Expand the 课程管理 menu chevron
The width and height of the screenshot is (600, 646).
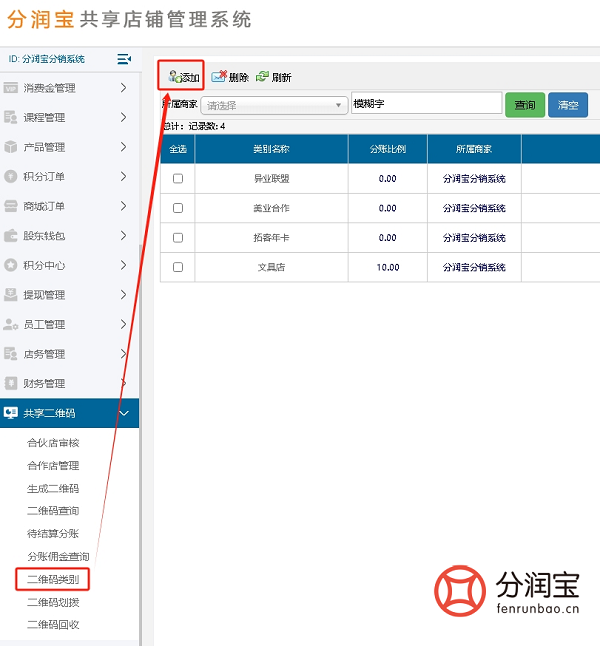tap(123, 117)
